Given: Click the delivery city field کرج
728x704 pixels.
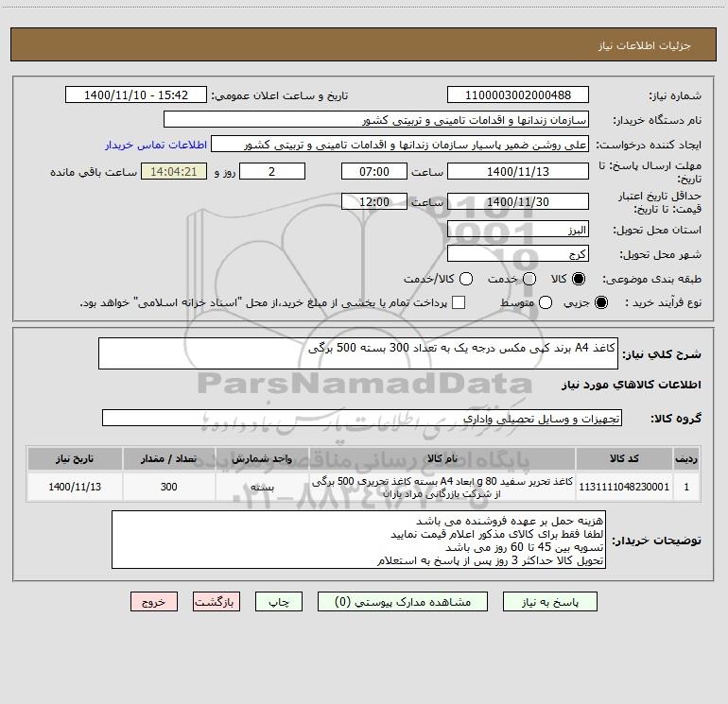Looking at the screenshot, I should [x=518, y=253].
